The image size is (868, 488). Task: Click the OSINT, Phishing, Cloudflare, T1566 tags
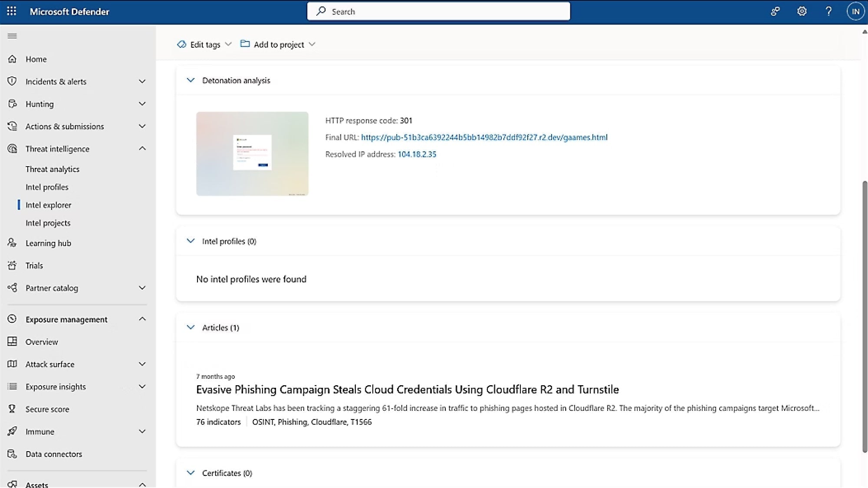[312, 422]
